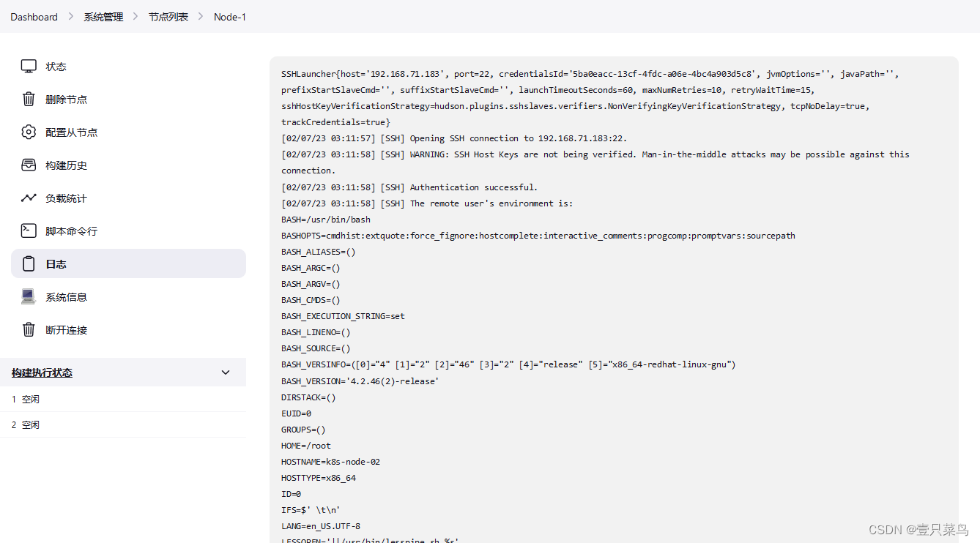Viewport: 980px width, 543px height.
Task: Click the HOME=/root log line
Action: tap(306, 446)
